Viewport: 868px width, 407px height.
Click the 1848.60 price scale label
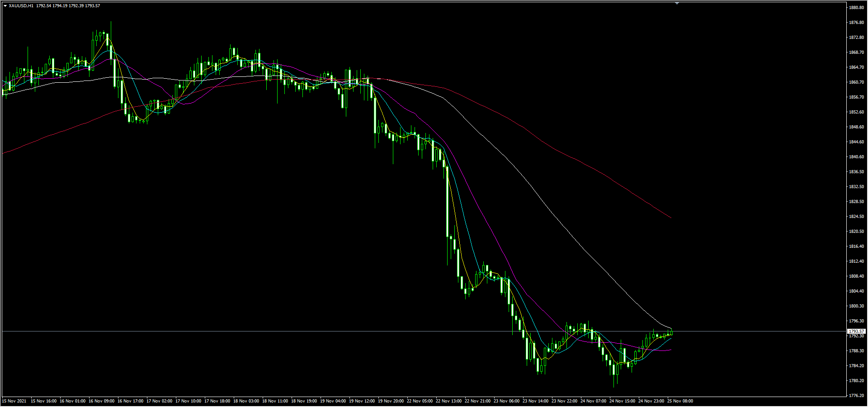pos(856,127)
